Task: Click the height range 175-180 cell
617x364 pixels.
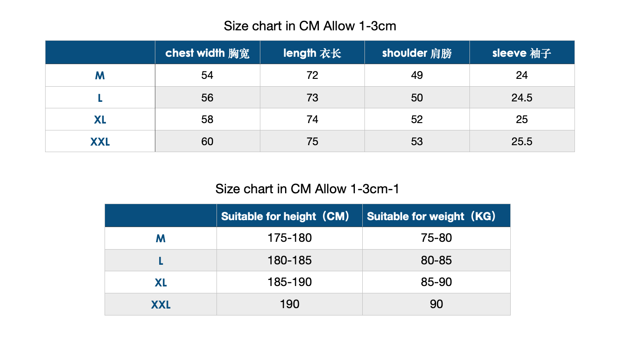Action: click(x=289, y=238)
